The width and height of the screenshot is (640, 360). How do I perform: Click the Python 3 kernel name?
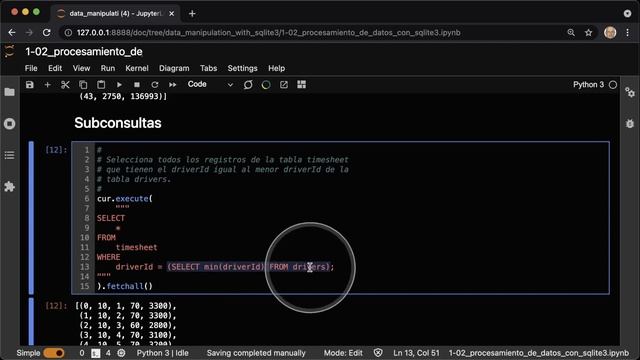point(588,84)
